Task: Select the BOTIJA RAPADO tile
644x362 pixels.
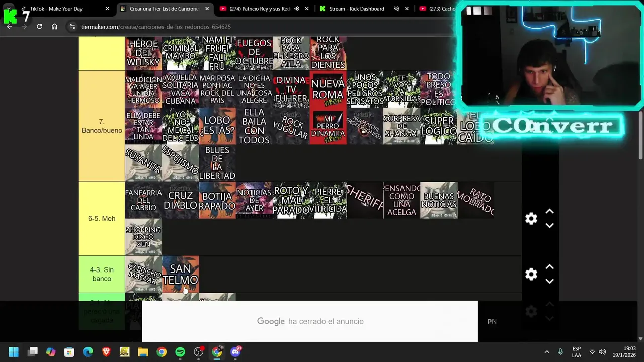Action: coord(217,200)
